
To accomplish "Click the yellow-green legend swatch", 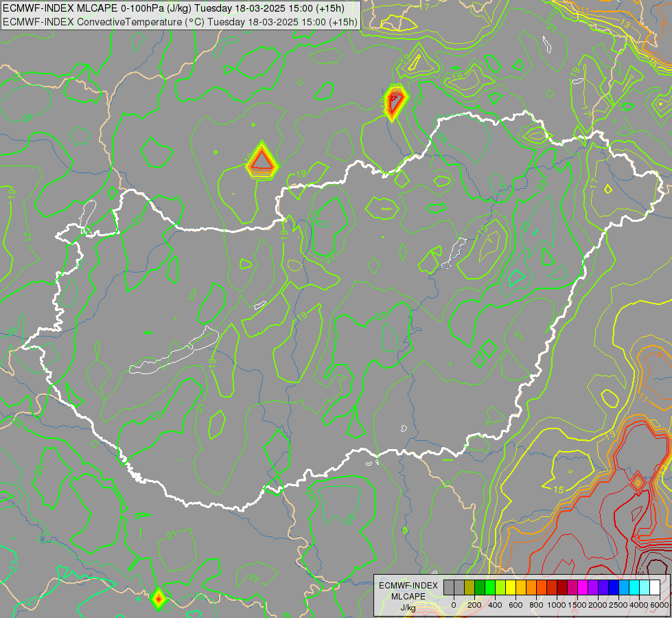I will click(x=500, y=588).
